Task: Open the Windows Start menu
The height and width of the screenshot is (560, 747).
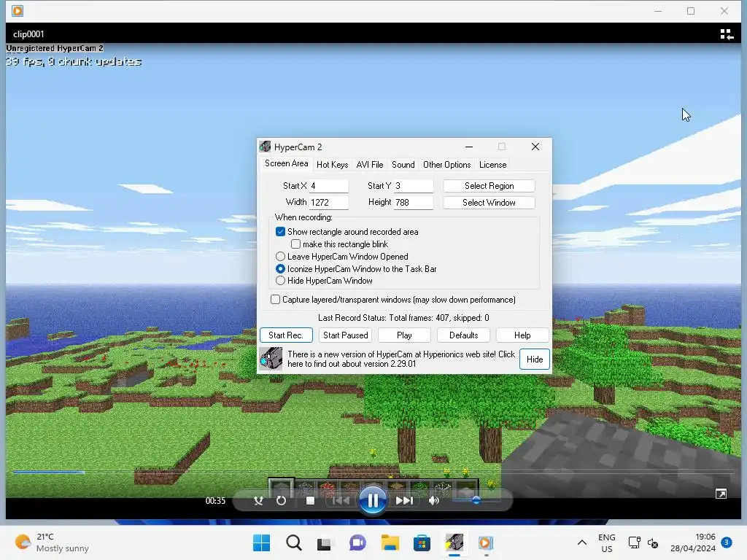Action: click(x=261, y=542)
